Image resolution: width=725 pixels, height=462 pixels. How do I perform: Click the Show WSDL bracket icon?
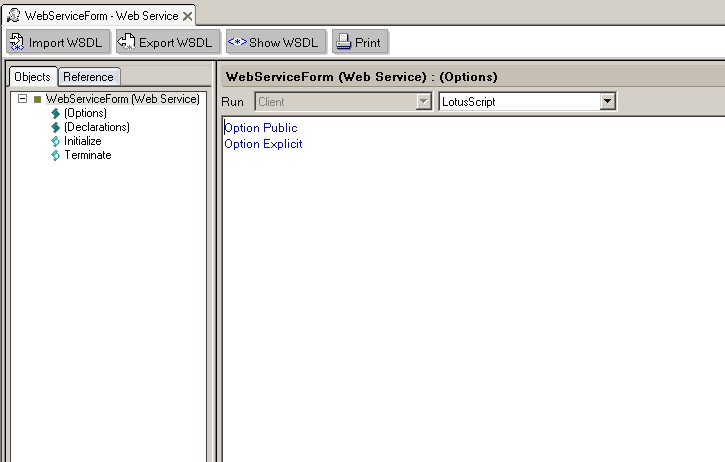tap(237, 42)
